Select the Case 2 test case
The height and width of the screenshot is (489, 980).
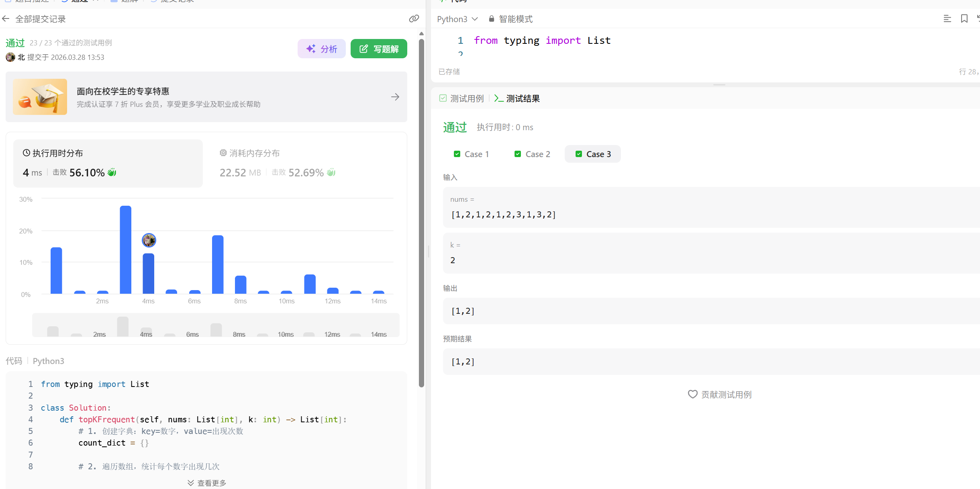[x=532, y=154]
